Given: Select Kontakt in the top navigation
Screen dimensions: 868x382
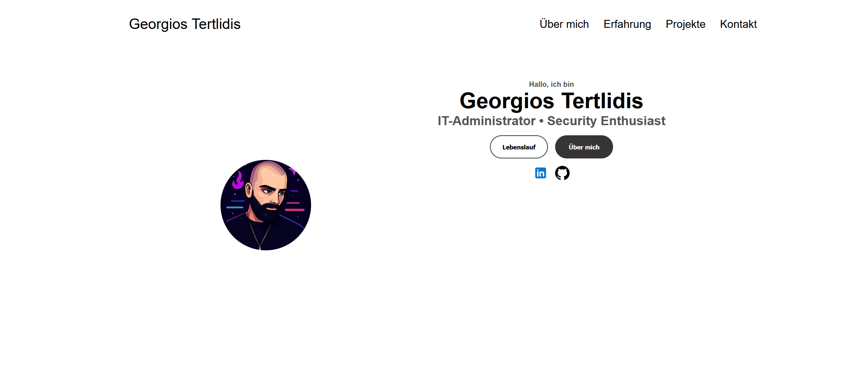Looking at the screenshot, I should pos(738,24).
